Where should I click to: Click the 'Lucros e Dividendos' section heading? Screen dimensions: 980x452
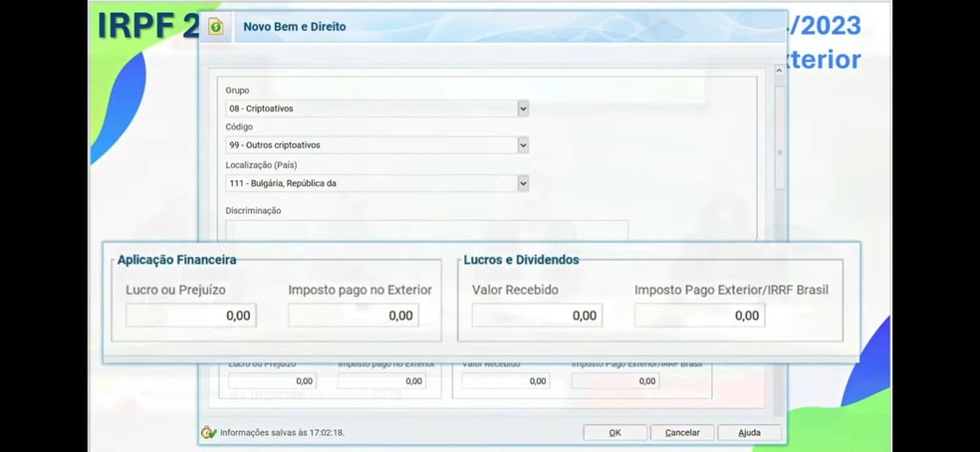point(521,260)
